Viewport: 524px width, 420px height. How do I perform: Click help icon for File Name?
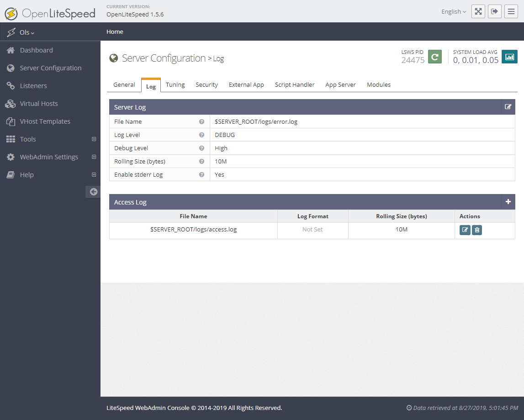(201, 121)
